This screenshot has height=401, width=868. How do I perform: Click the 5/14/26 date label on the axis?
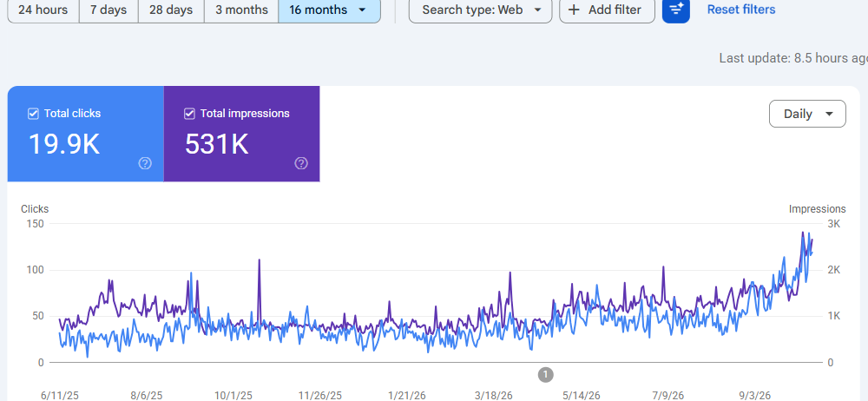582,396
